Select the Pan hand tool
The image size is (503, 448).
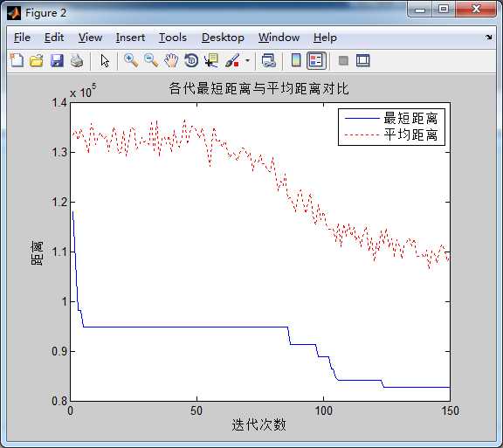[171, 60]
